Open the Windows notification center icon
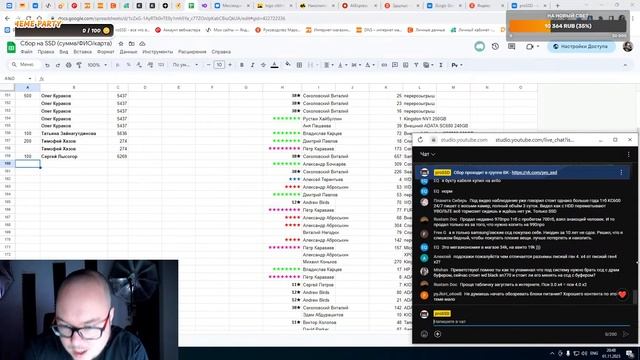640x360 pixels. [x=630, y=353]
